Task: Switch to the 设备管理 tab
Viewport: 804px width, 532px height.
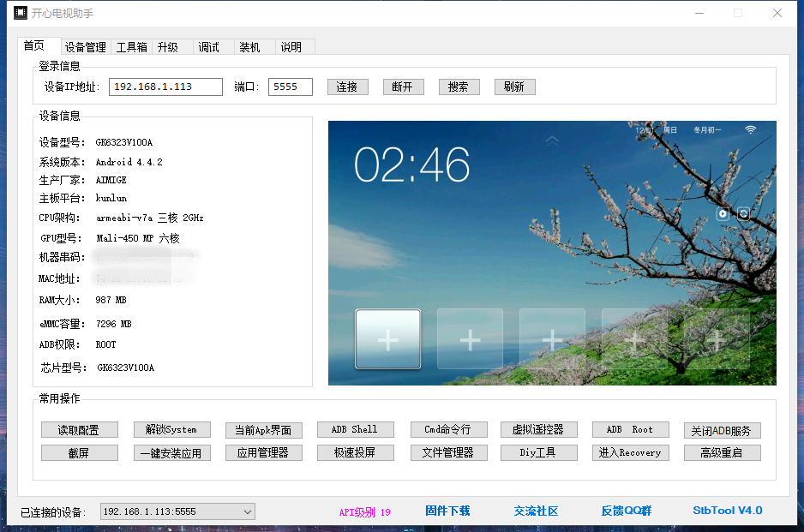Action: pos(86,47)
